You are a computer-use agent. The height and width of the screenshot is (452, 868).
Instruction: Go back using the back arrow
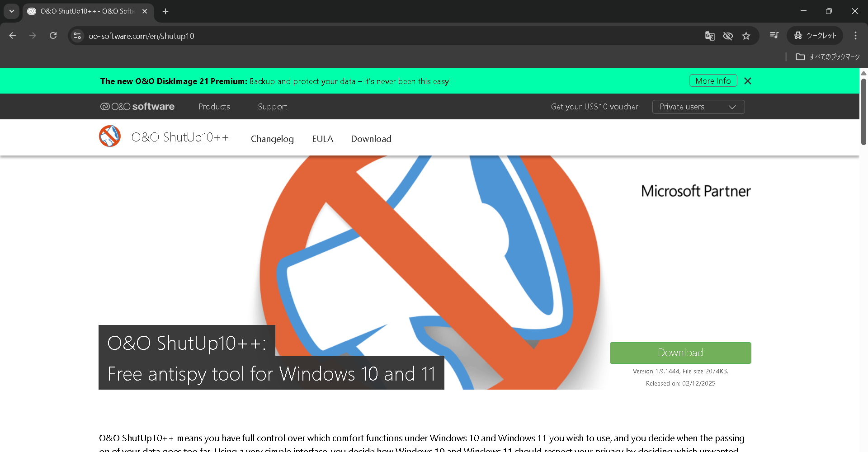[12, 35]
